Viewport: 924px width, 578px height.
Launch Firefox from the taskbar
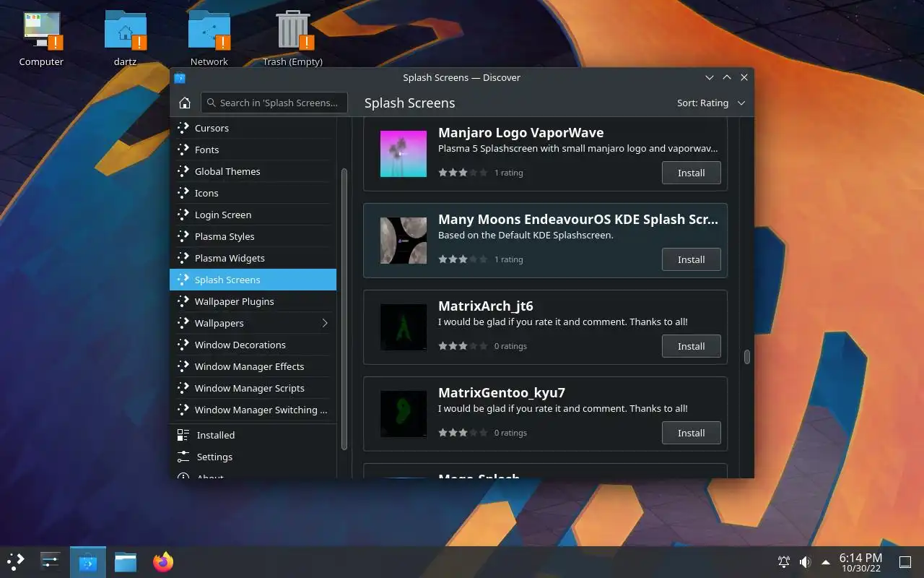(x=163, y=561)
